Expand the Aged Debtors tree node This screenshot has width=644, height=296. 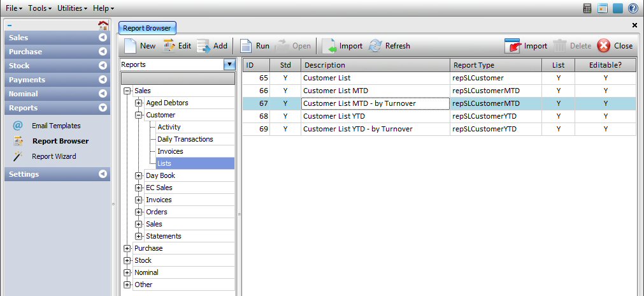(x=139, y=103)
